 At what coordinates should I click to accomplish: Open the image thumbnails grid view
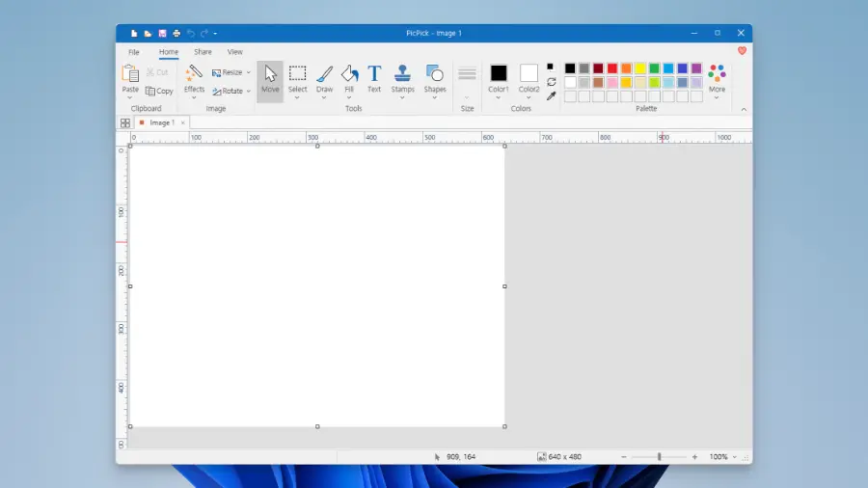pyautogui.click(x=125, y=123)
